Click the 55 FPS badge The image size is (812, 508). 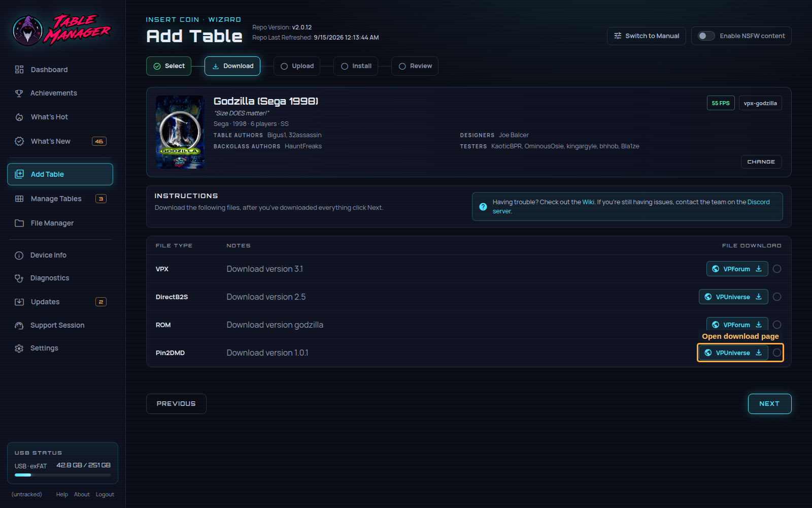click(x=721, y=103)
